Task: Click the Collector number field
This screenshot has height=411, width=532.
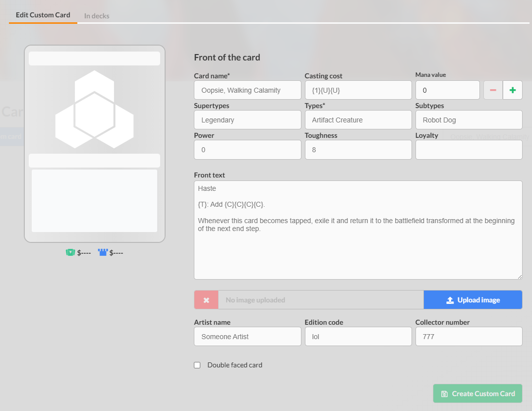Action: point(469,337)
